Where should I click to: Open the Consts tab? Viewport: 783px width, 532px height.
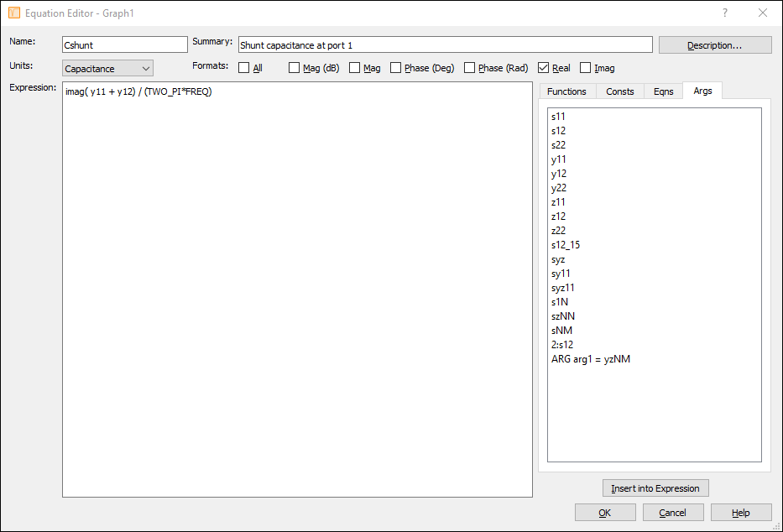point(619,91)
